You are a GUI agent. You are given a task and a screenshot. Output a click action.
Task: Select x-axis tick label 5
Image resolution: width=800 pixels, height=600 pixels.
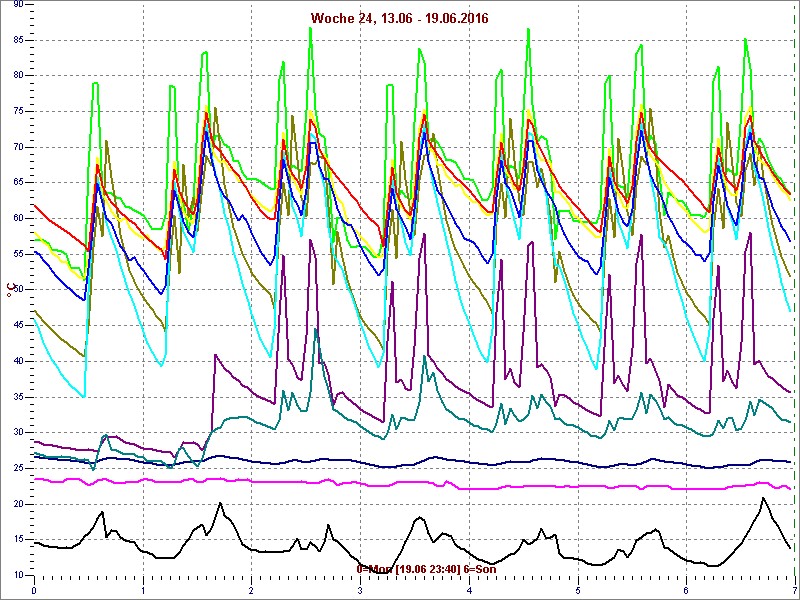578,590
